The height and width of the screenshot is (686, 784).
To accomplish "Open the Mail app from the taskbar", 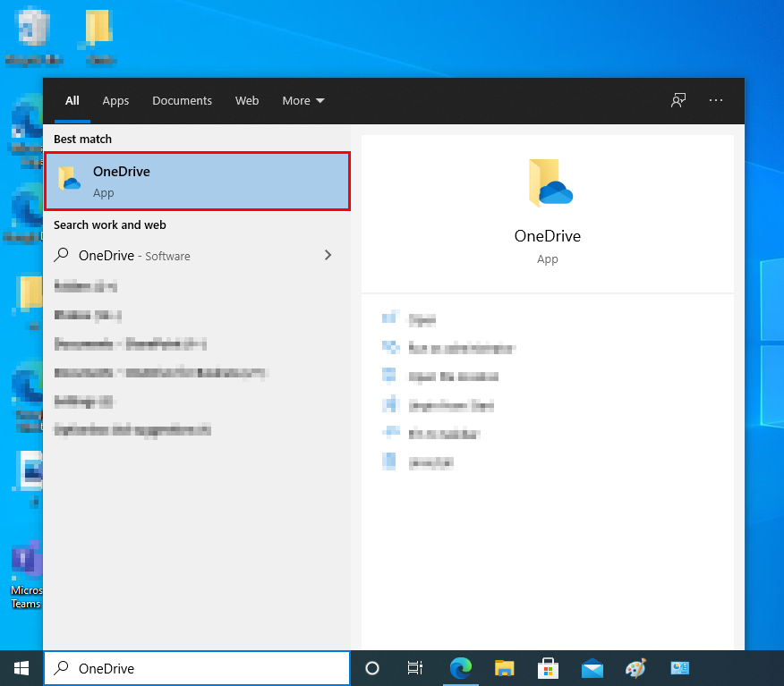I will (592, 668).
